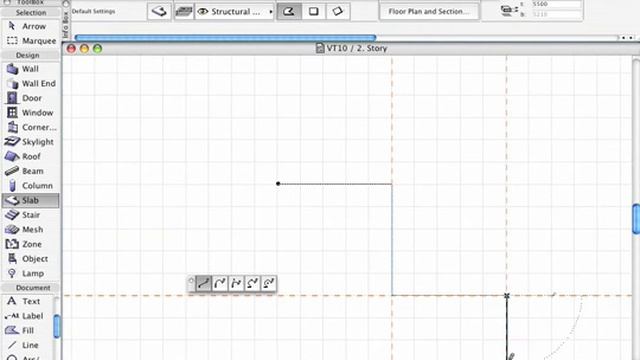The height and width of the screenshot is (360, 640).
Task: Choose straight segment in pet palette
Action: [204, 283]
